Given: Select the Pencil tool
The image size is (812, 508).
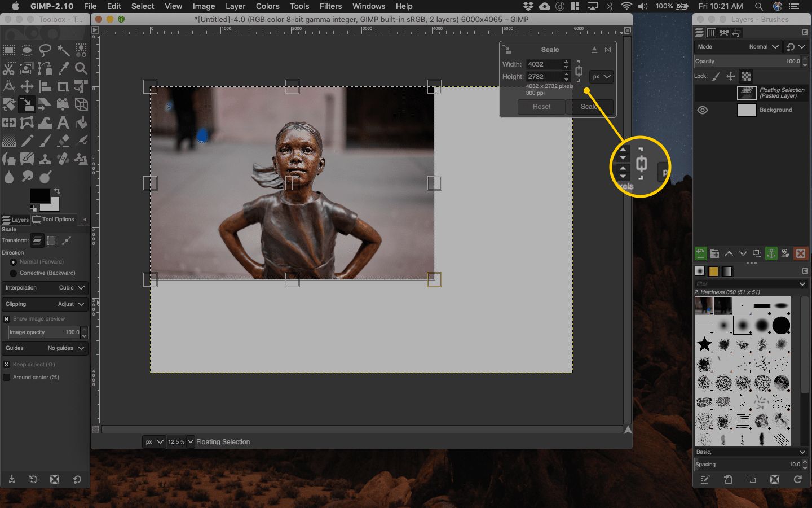Looking at the screenshot, I should pyautogui.click(x=27, y=141).
